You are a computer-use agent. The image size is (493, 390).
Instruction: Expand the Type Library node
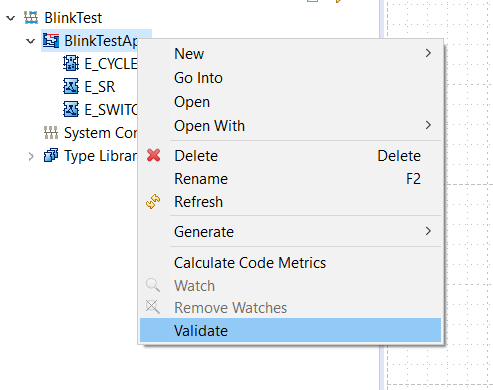click(31, 156)
